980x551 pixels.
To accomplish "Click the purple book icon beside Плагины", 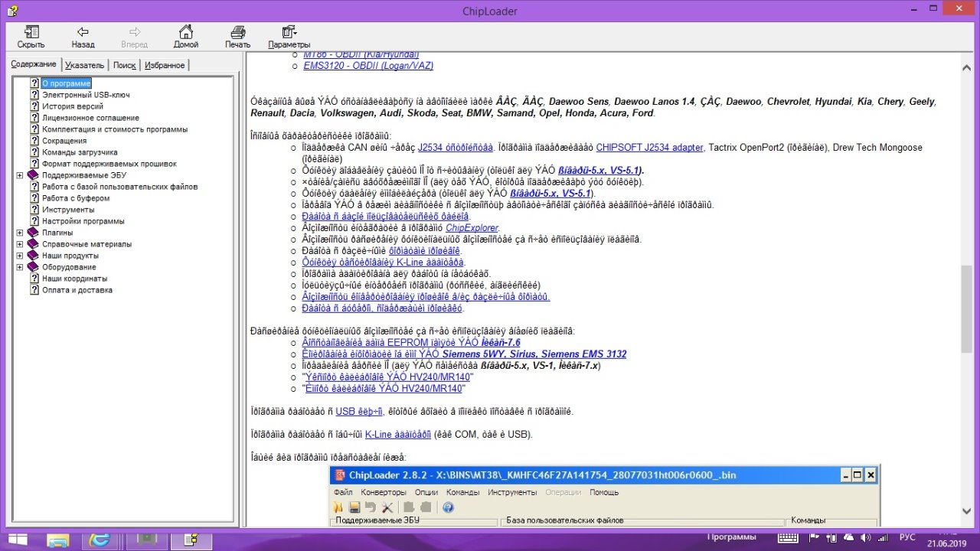I will [33, 233].
